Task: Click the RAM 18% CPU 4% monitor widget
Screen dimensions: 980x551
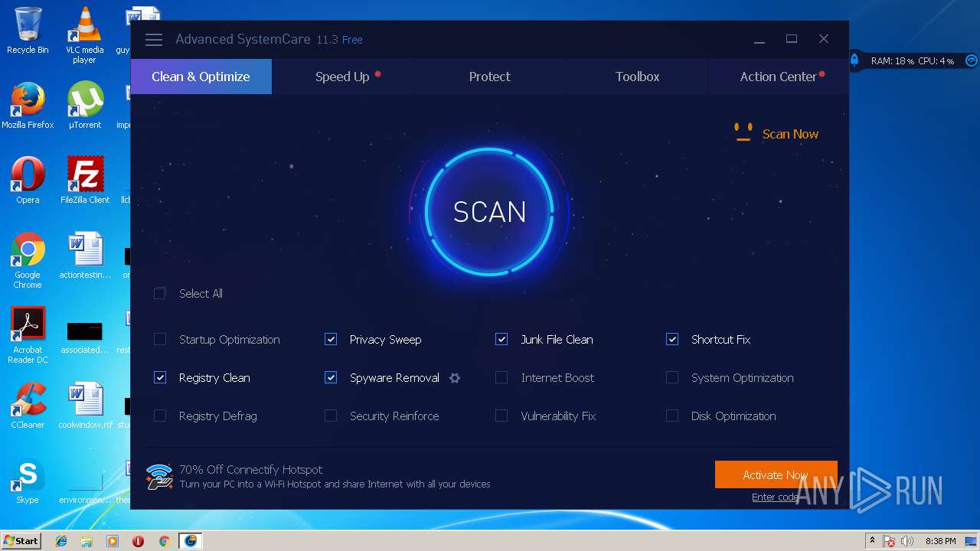Action: tap(913, 60)
